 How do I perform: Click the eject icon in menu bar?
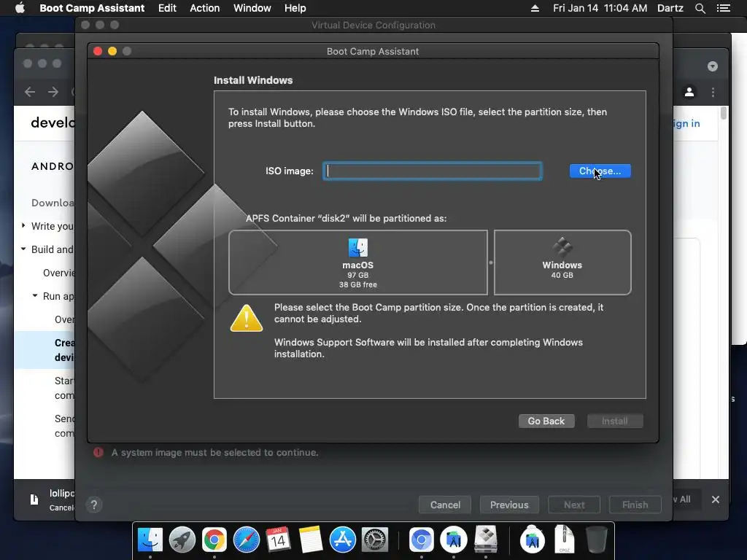click(535, 8)
